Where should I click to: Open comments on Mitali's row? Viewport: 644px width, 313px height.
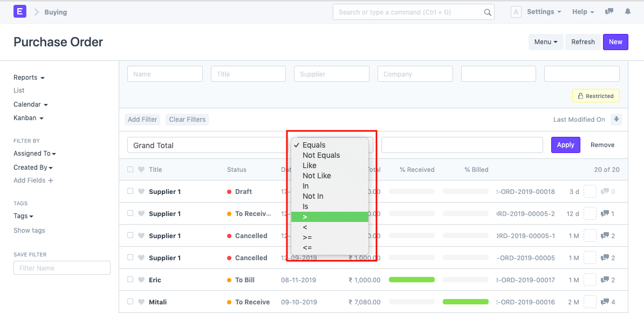click(605, 302)
